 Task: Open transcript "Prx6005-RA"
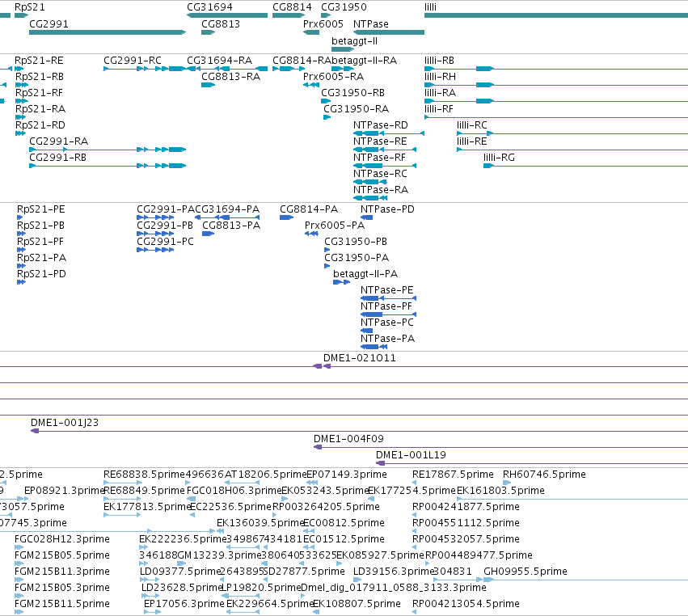333,77
